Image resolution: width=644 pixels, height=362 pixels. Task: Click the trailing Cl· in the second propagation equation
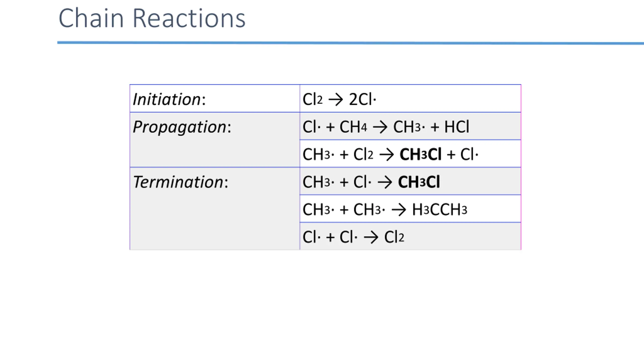pos(469,154)
